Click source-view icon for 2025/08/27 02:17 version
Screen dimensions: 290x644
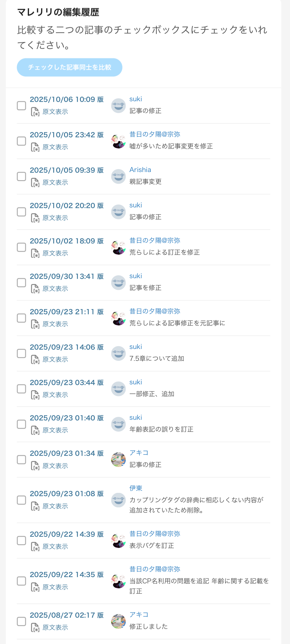tap(35, 627)
